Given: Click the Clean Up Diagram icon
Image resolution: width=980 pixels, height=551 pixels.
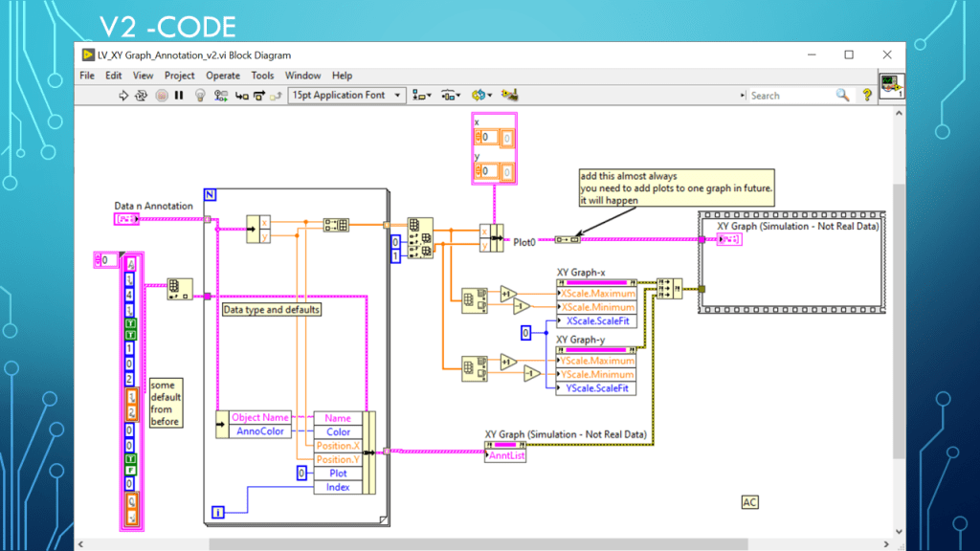Looking at the screenshot, I should pos(510,96).
